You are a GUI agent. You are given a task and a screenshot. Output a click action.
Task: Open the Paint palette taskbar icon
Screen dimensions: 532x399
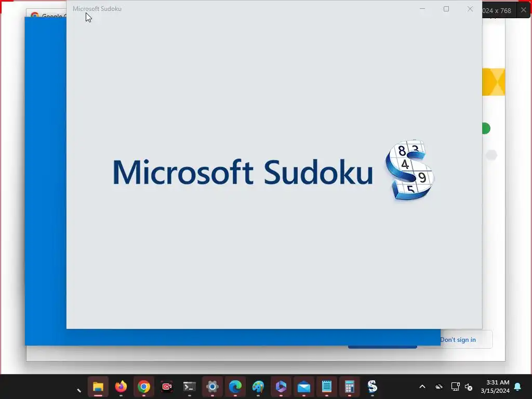(x=258, y=387)
